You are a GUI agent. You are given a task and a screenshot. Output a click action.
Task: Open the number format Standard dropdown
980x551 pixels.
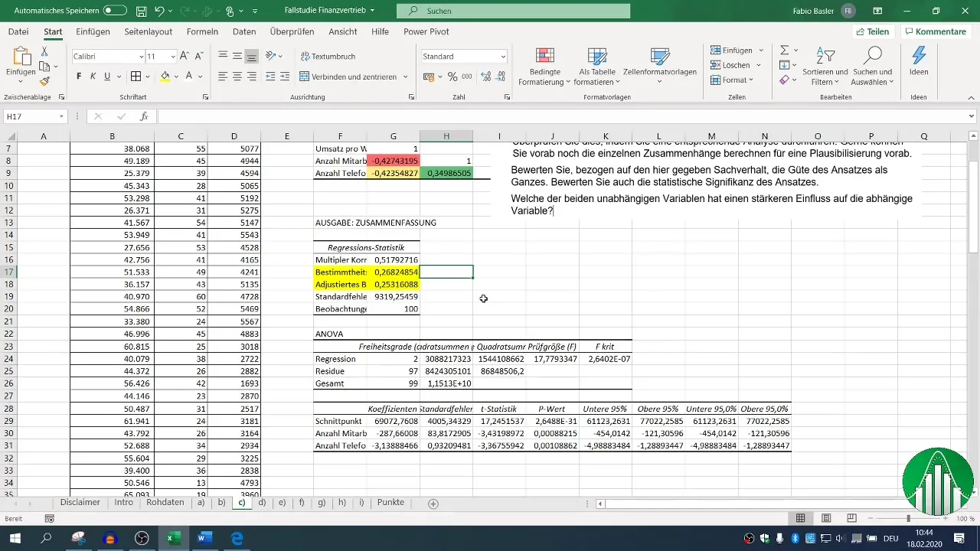[x=503, y=57]
